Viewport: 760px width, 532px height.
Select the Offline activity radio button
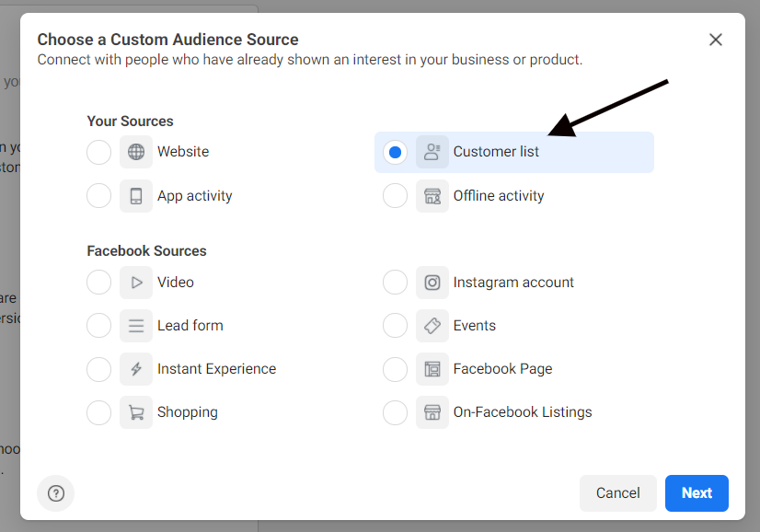coord(395,195)
